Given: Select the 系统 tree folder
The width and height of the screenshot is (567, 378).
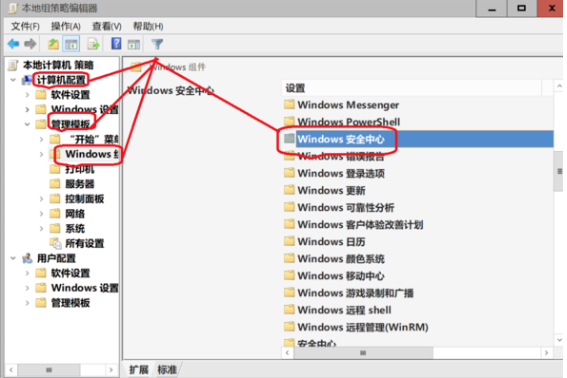Looking at the screenshot, I should (75, 229).
